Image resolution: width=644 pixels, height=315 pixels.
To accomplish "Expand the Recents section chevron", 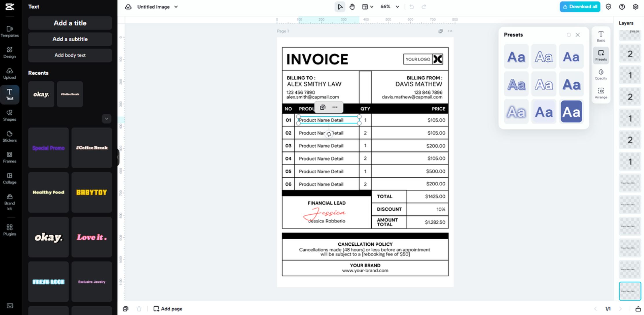I will [107, 119].
